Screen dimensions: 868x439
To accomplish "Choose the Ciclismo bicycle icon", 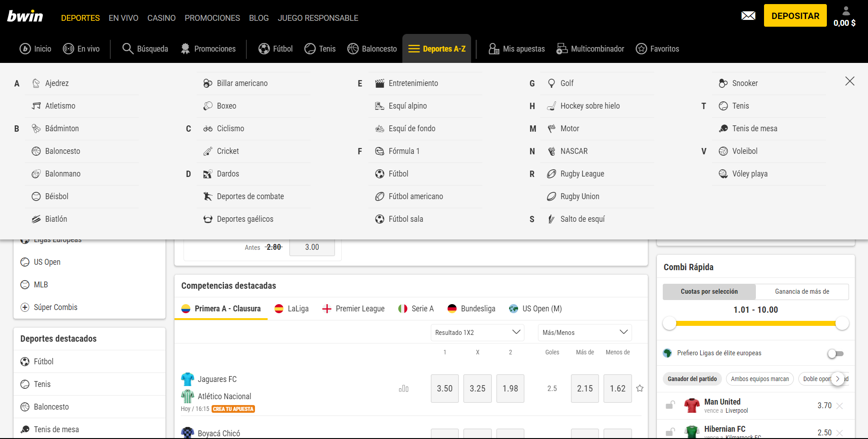I will click(208, 129).
